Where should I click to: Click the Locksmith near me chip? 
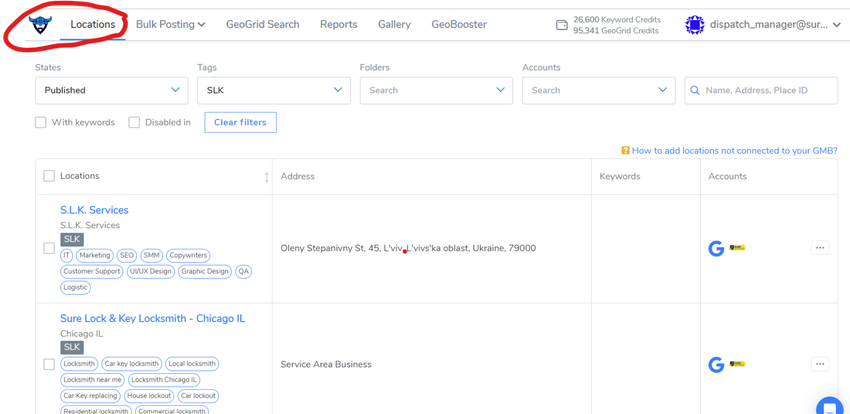tap(92, 380)
